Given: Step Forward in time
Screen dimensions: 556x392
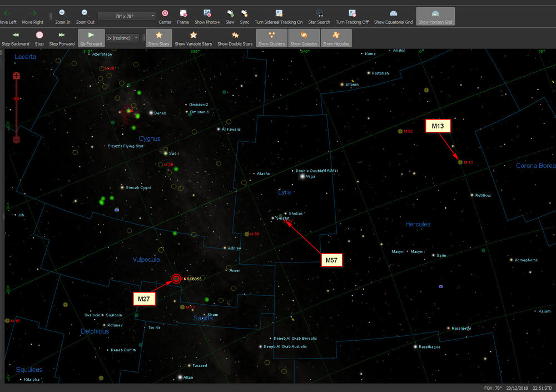Looking at the screenshot, I should tap(62, 38).
